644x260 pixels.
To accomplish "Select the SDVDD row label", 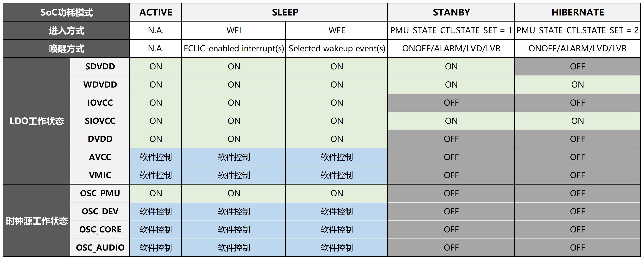I will (x=100, y=67).
